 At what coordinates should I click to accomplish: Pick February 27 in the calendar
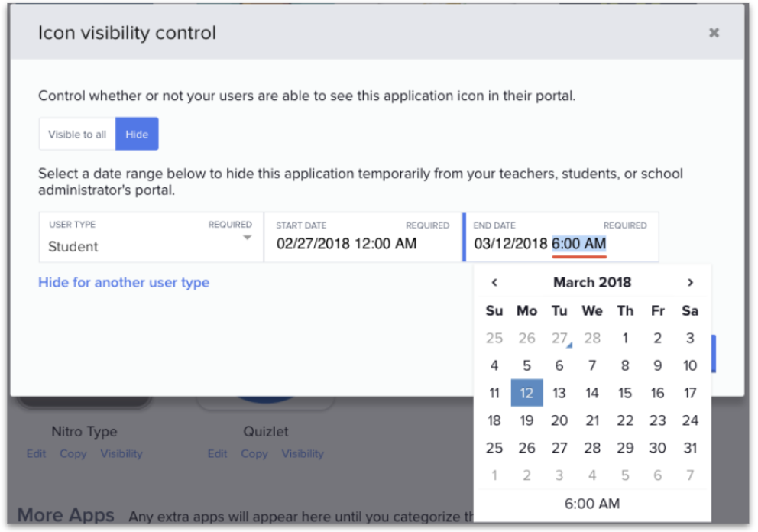pyautogui.click(x=559, y=339)
